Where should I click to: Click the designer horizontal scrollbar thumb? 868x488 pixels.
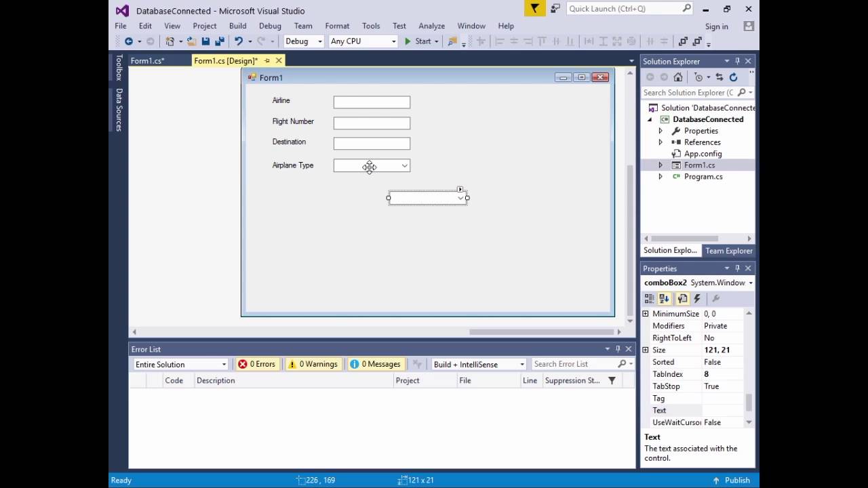541,332
